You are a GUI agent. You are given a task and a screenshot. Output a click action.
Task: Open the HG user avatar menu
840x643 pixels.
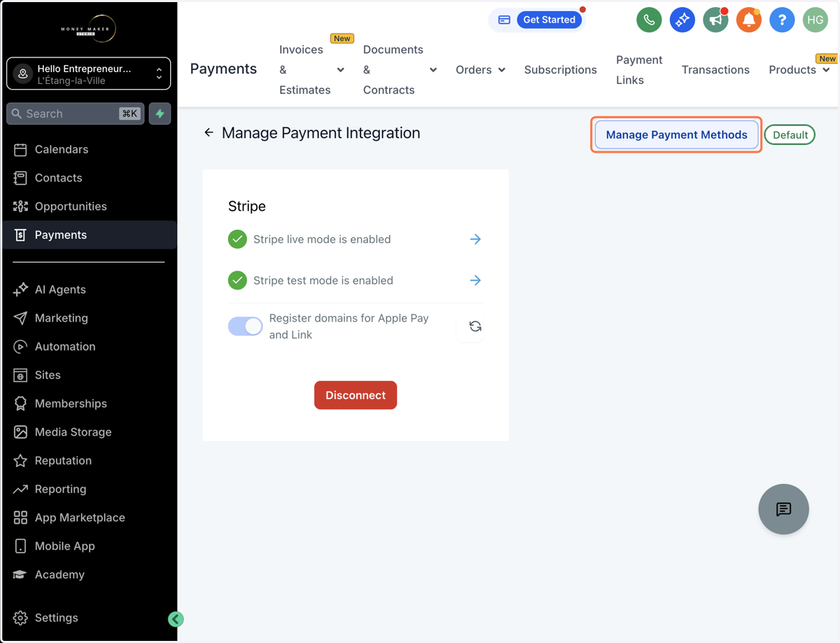pyautogui.click(x=815, y=20)
